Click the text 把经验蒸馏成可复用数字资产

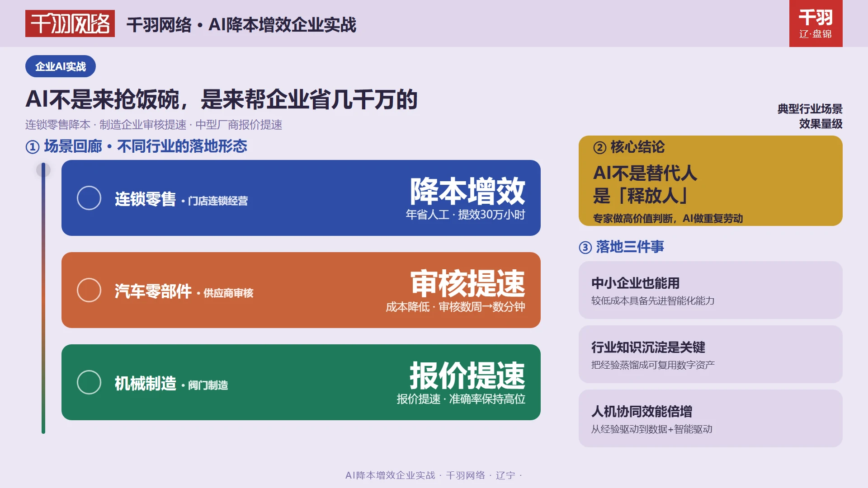click(653, 365)
